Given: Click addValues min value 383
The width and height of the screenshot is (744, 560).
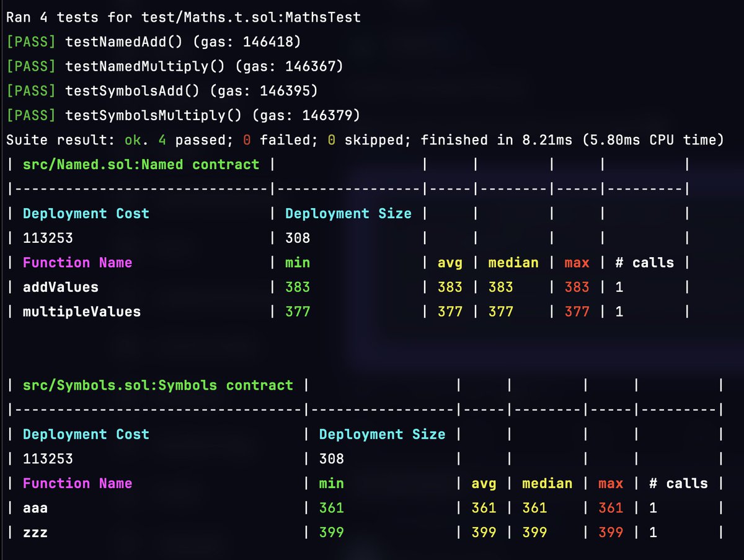Looking at the screenshot, I should 298,287.
